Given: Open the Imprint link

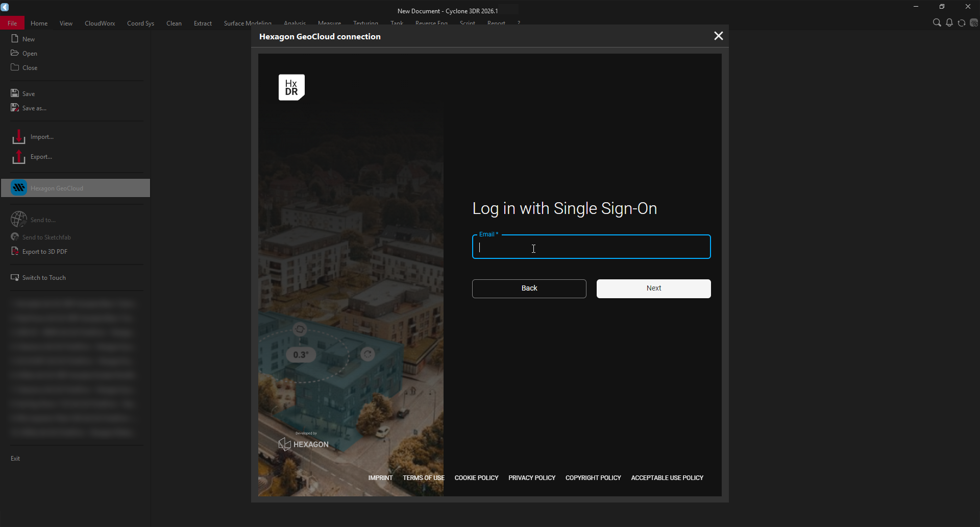Looking at the screenshot, I should (x=381, y=478).
